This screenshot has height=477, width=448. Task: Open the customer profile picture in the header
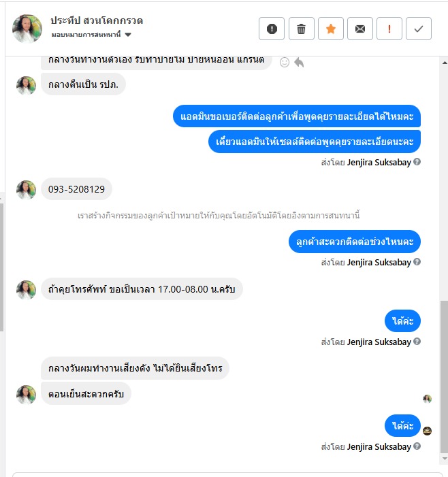pyautogui.click(x=27, y=29)
